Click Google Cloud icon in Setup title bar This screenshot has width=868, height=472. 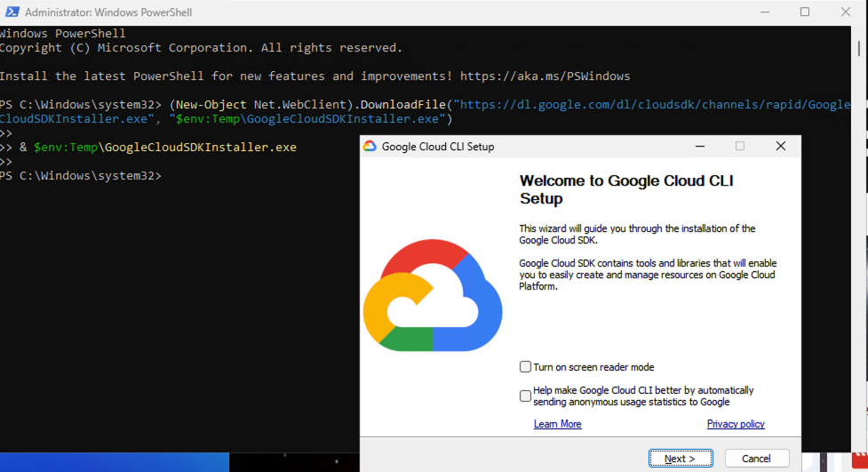click(x=370, y=147)
